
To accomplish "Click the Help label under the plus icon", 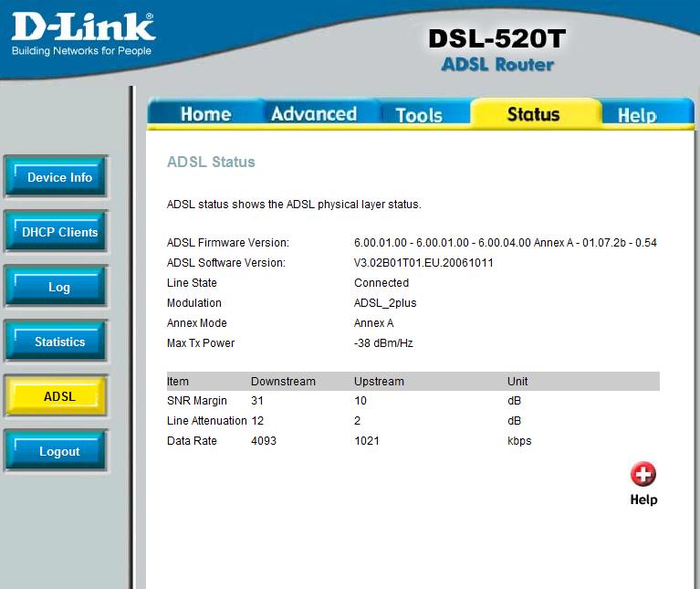I will (x=643, y=500).
